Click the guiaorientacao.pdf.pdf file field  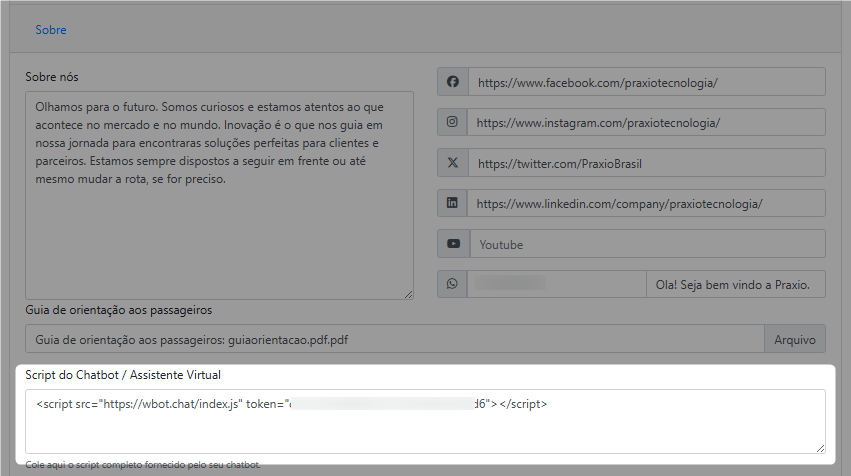(x=395, y=339)
